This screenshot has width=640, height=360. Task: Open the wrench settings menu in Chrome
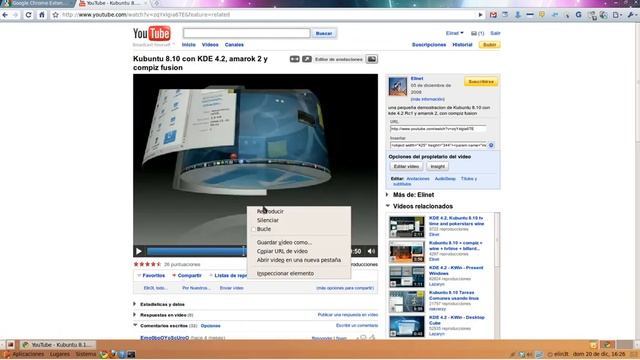click(631, 15)
